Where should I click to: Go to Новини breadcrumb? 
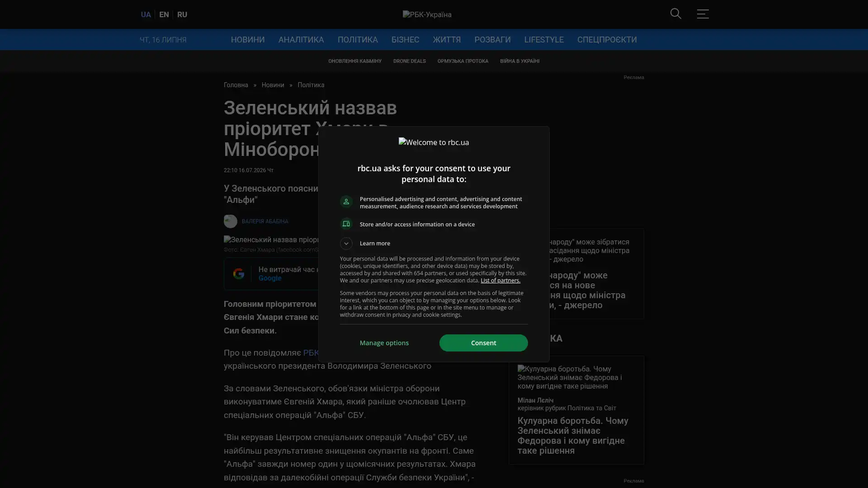(273, 85)
